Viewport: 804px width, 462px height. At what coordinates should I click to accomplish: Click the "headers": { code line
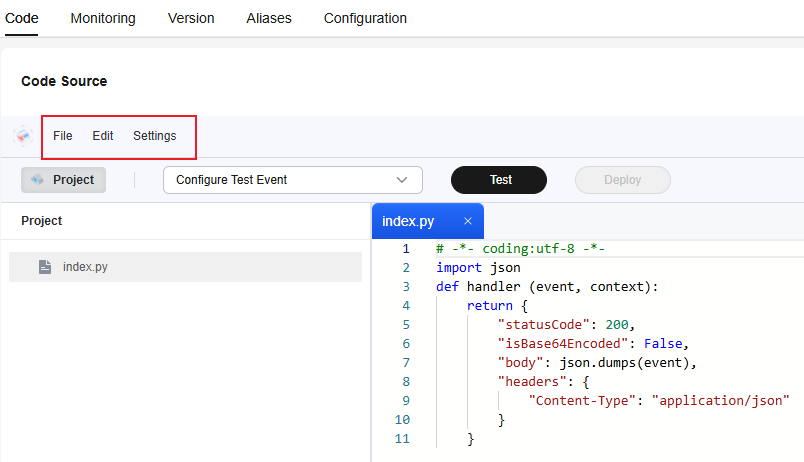[x=544, y=381]
